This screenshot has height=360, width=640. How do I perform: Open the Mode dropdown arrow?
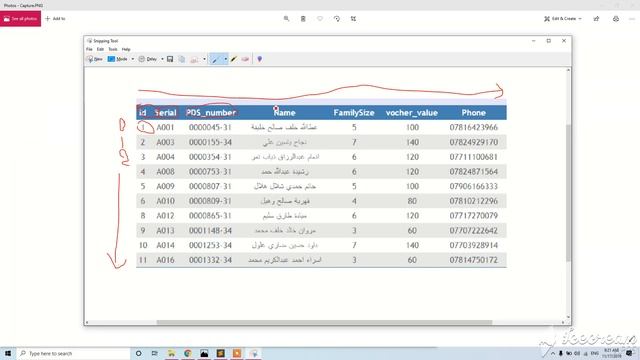click(133, 59)
